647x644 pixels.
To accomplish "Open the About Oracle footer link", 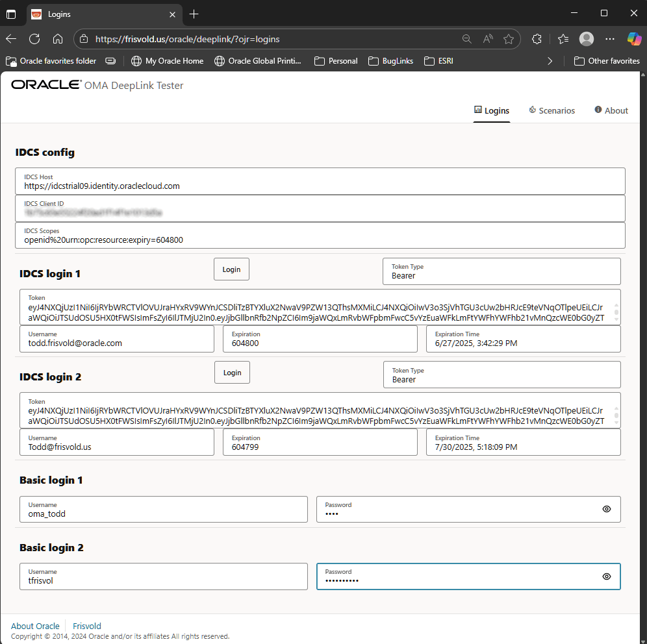I will [x=35, y=626].
